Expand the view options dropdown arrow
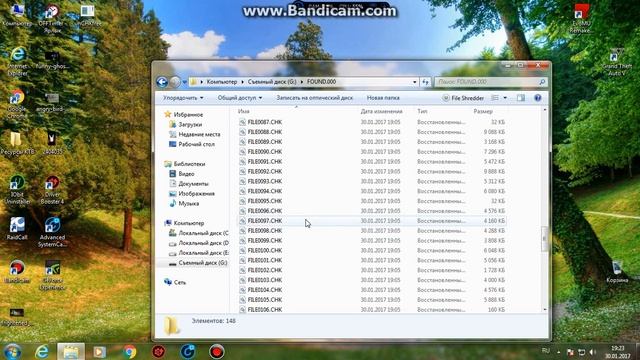The height and width of the screenshot is (360, 640). tap(505, 98)
